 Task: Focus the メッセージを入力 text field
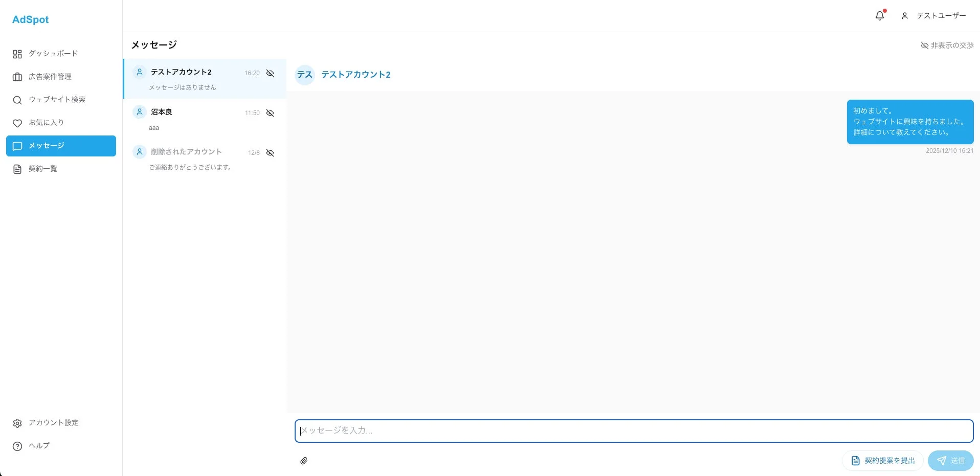click(x=633, y=430)
